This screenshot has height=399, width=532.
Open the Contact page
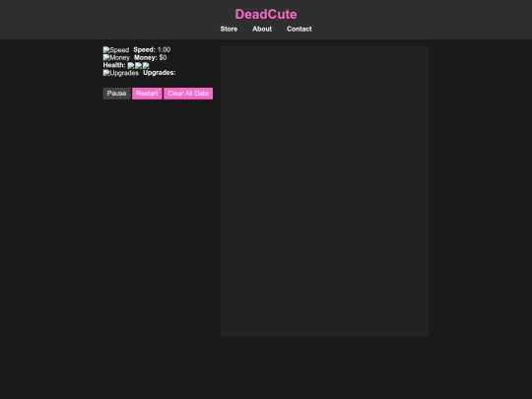299,30
